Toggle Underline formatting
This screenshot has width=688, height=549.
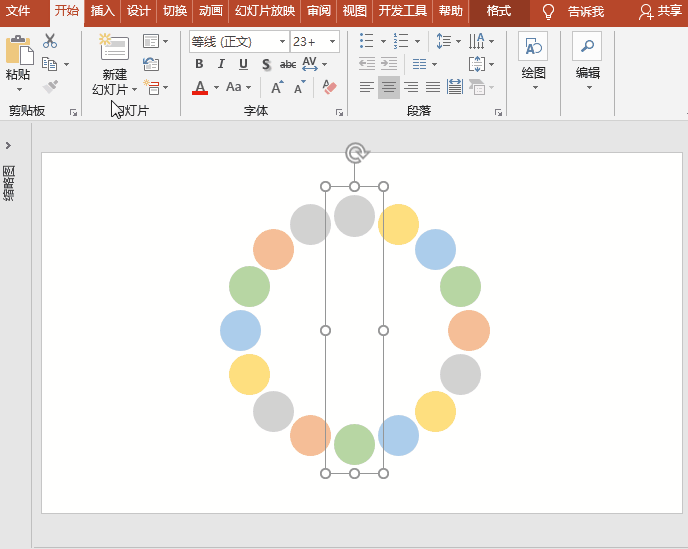click(244, 64)
